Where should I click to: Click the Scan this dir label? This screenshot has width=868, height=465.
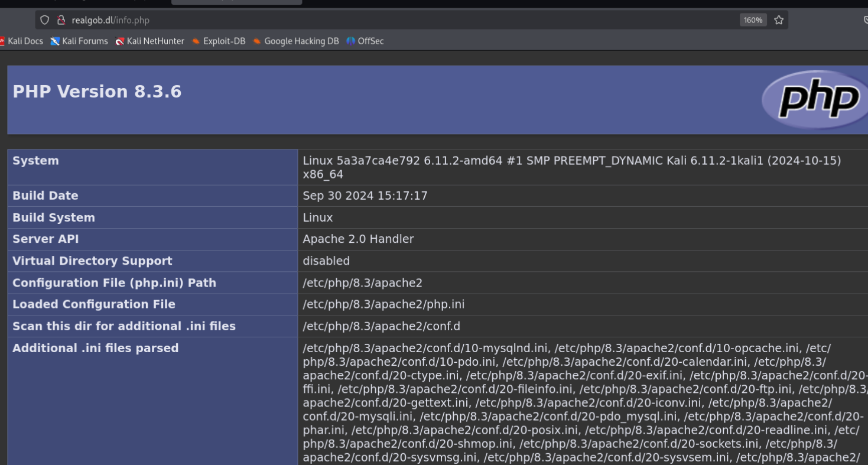(x=124, y=326)
